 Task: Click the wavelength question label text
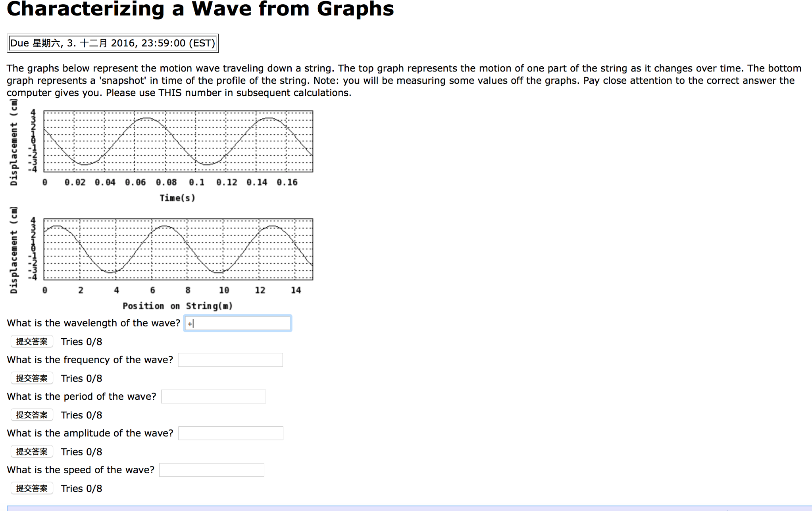coord(93,323)
